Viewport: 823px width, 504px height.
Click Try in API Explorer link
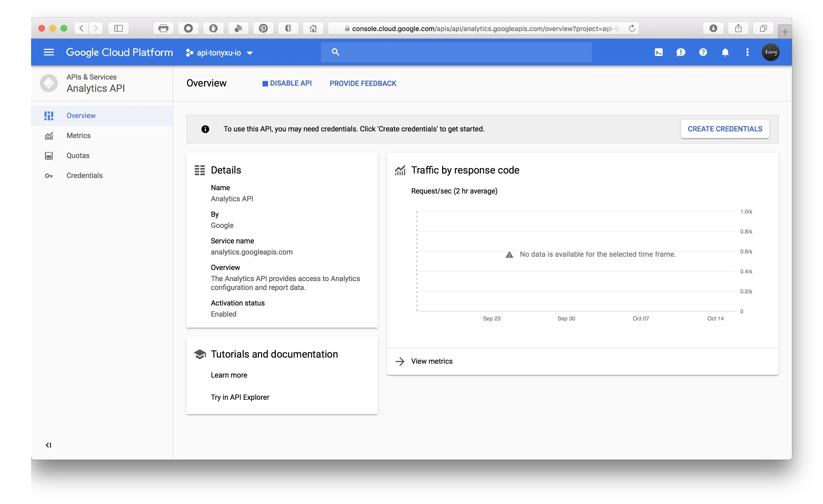pos(240,397)
